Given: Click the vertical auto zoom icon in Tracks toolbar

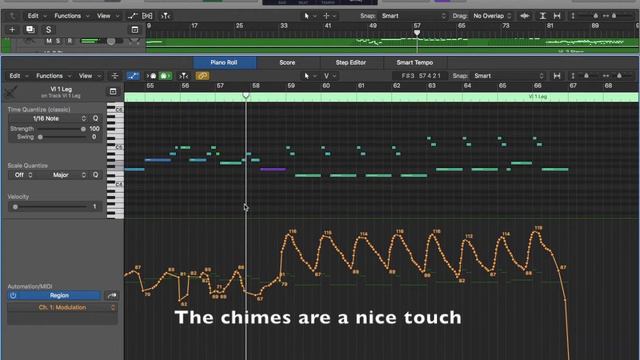Looking at the screenshot, I should pyautogui.click(x=542, y=16).
